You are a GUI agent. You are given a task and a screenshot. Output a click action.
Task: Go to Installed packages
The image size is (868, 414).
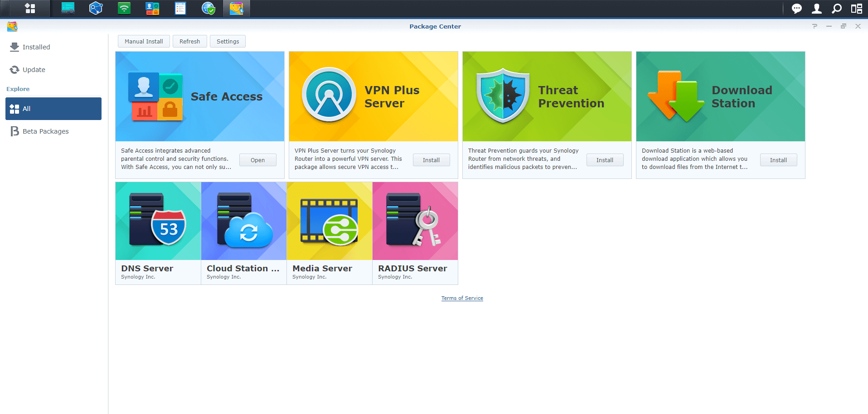point(53,47)
